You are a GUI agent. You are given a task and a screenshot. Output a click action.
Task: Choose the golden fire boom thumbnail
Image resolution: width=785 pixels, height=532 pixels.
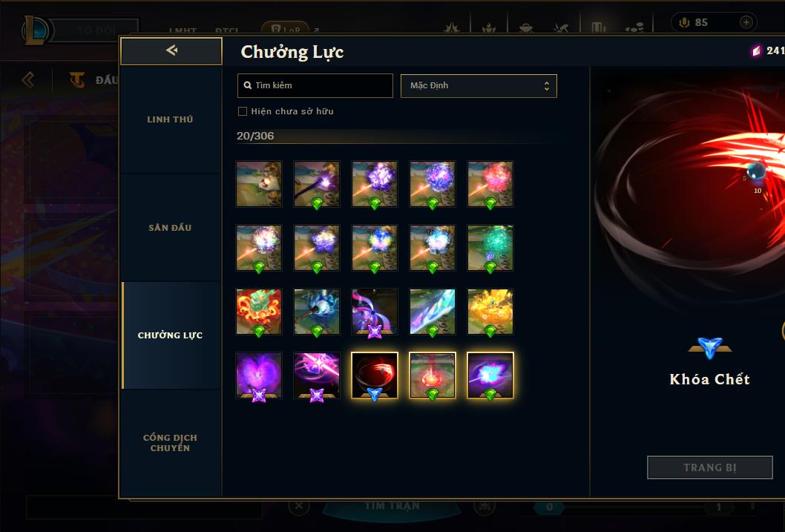[490, 312]
